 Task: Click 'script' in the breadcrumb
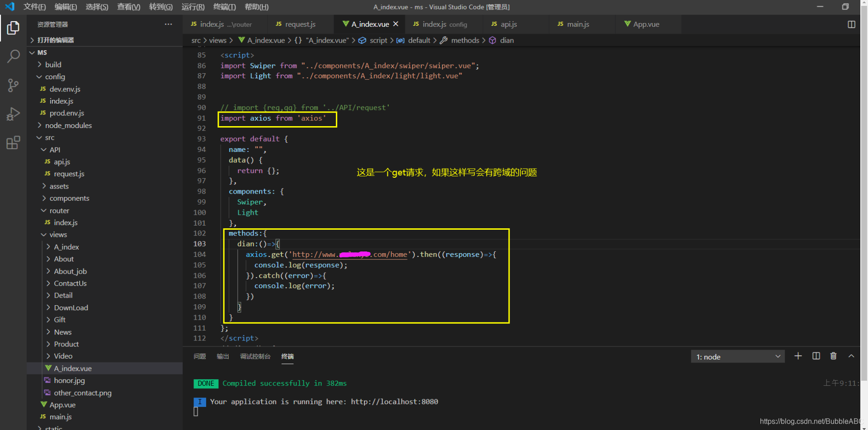pos(378,40)
